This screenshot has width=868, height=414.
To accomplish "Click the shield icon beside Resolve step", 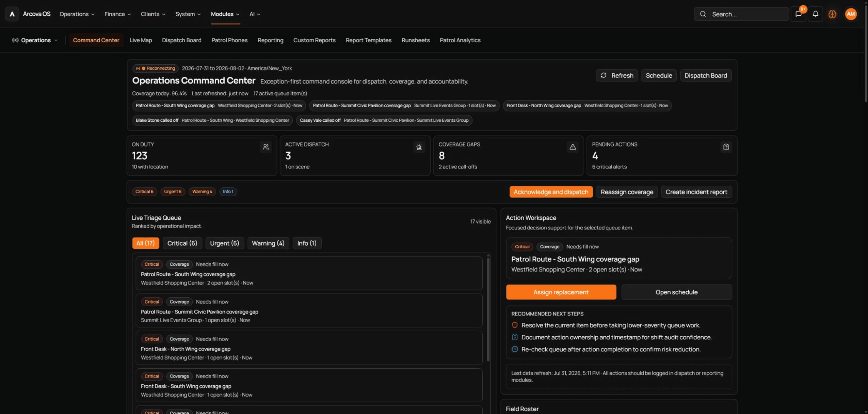I will click(515, 325).
